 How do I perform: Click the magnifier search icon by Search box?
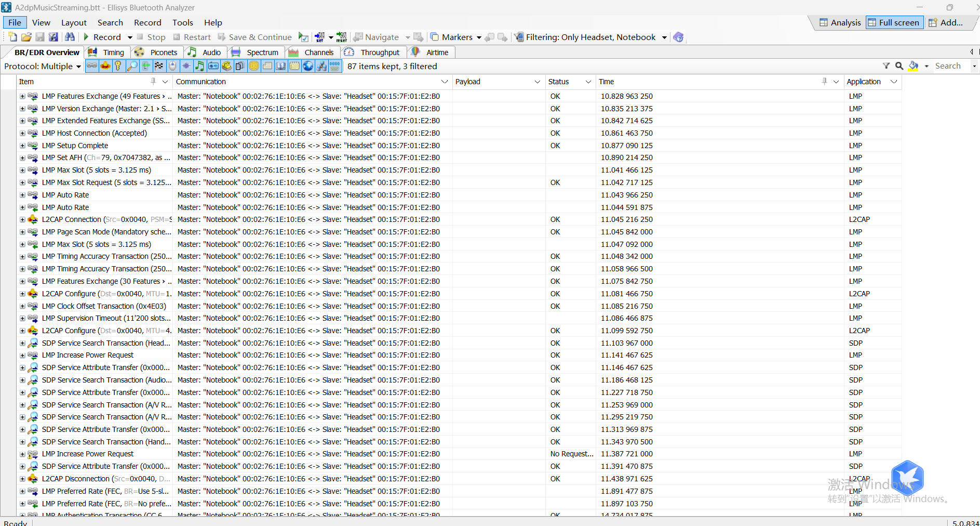(899, 66)
